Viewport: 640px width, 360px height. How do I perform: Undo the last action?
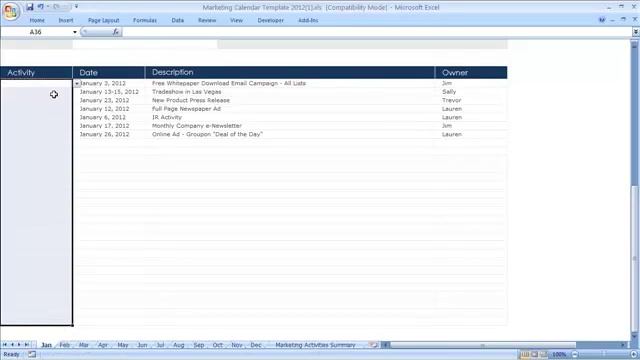40,7
